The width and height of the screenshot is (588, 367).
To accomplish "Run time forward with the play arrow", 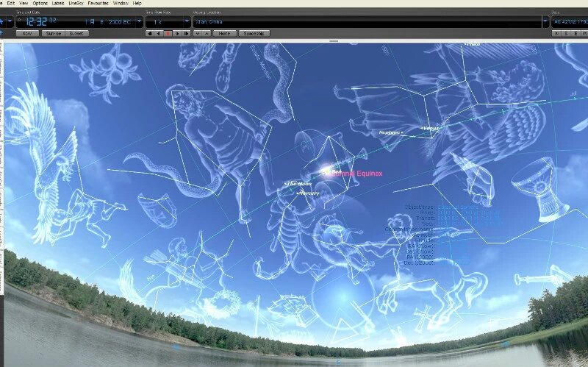I will [x=177, y=33].
